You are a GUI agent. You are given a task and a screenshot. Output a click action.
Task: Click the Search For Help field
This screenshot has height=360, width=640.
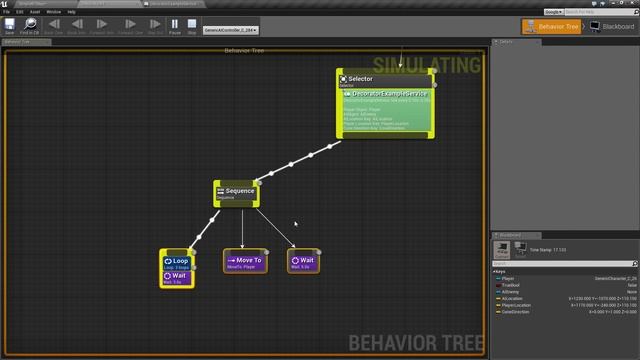598,12
